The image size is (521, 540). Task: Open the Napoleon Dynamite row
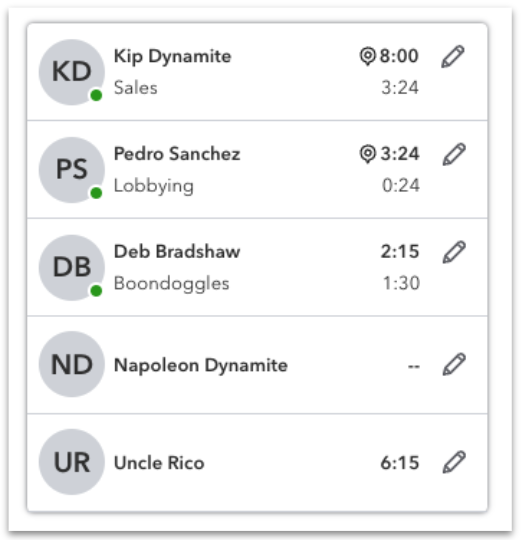tap(257, 364)
